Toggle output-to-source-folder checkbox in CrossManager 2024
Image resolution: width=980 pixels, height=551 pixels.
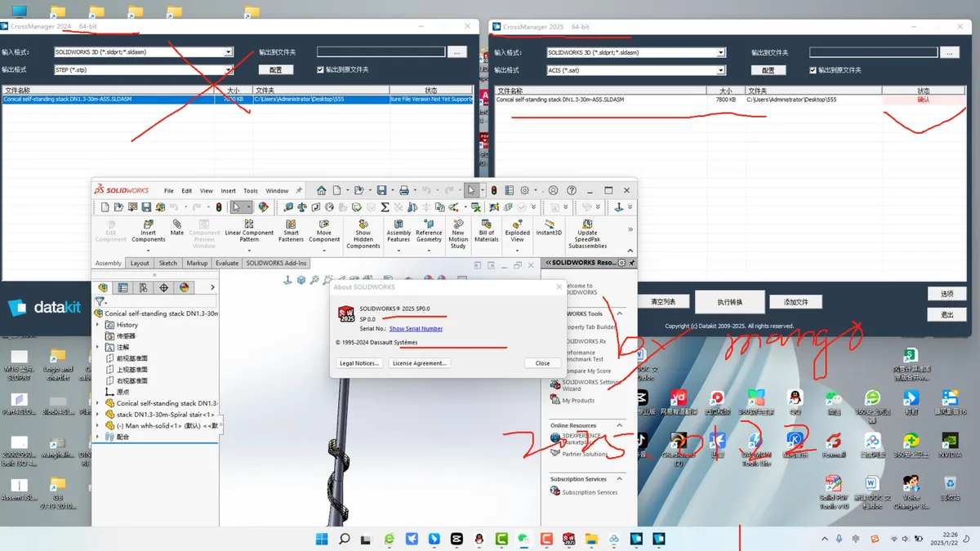click(x=321, y=70)
